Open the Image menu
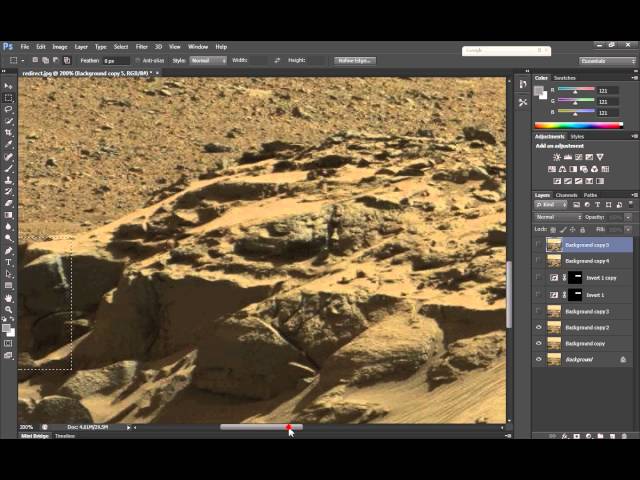Screen dimensions: 640x480 [60, 47]
